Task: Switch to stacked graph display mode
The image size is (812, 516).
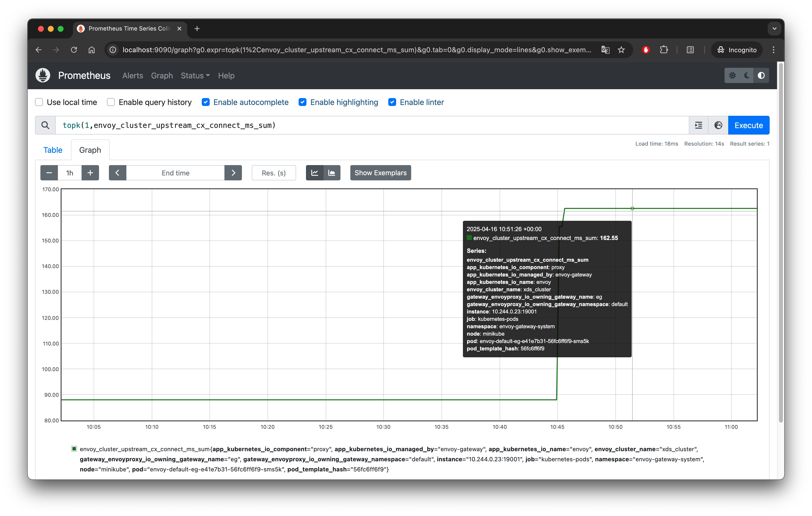Action: point(332,173)
